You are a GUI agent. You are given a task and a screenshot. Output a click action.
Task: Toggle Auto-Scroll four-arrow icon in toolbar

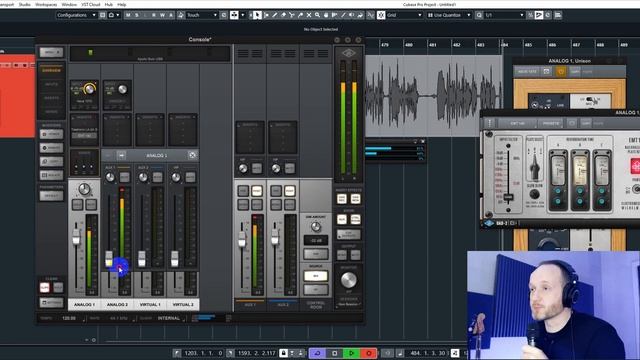pos(234,15)
